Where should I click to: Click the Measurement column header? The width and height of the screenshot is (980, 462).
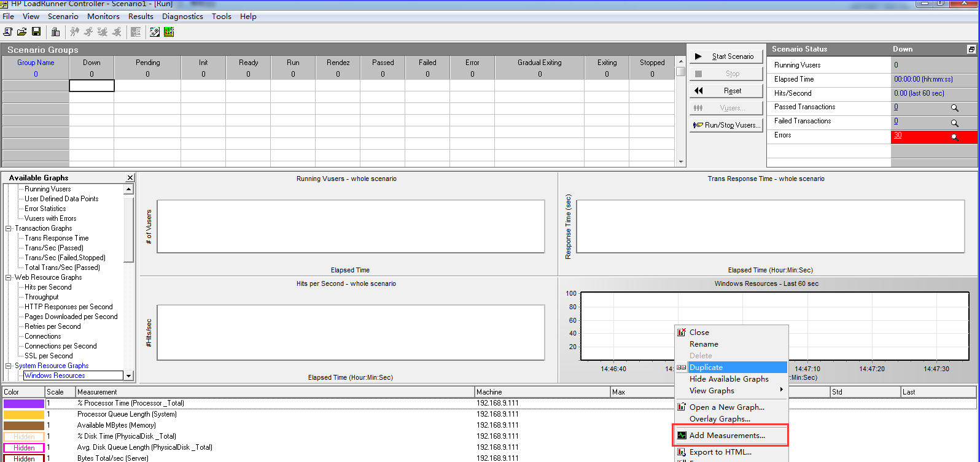[x=275, y=392]
